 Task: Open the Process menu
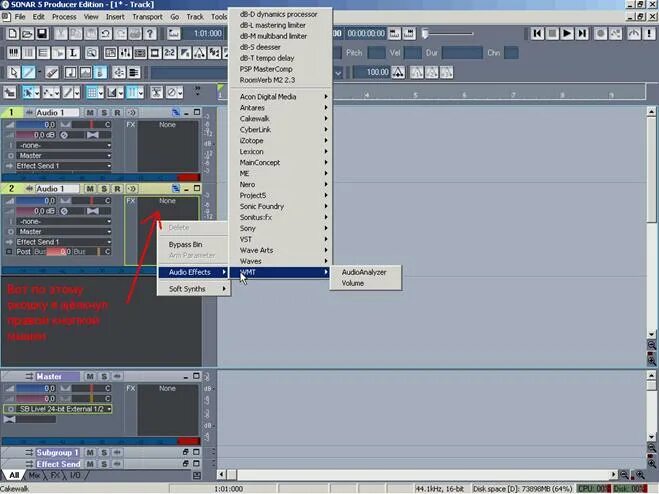(x=64, y=17)
